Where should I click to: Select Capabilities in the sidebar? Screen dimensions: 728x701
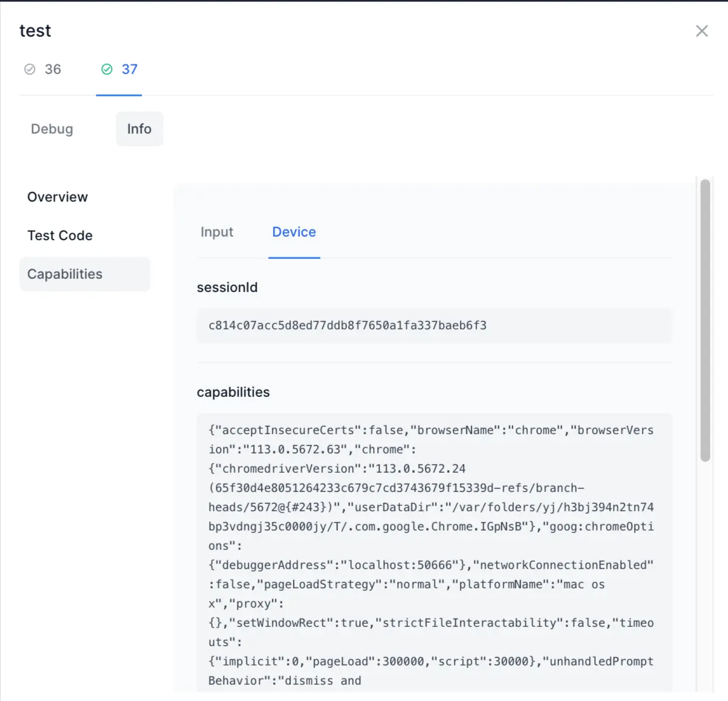point(65,274)
